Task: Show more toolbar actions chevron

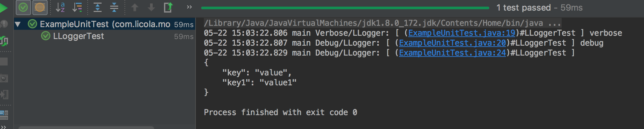Action: pos(189,7)
